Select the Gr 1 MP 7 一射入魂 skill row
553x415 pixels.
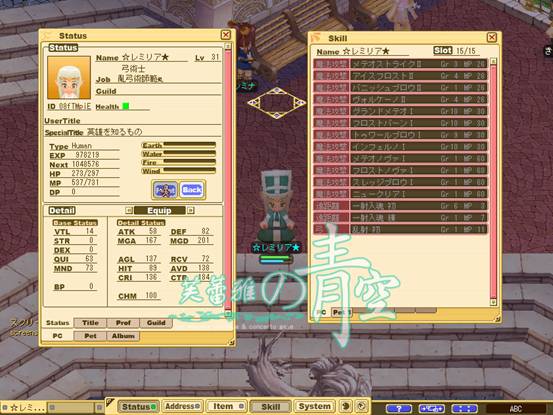coord(400,218)
